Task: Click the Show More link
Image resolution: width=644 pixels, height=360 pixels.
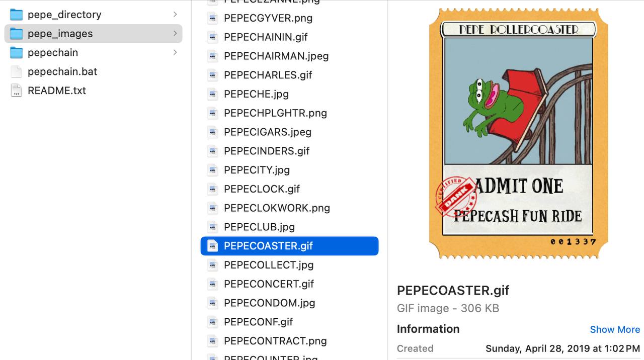Action: pos(615,330)
